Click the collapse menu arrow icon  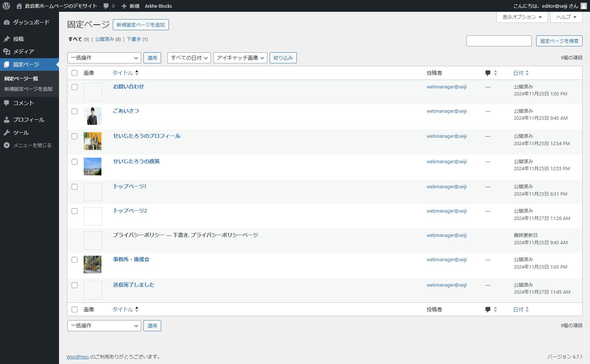tap(7, 145)
